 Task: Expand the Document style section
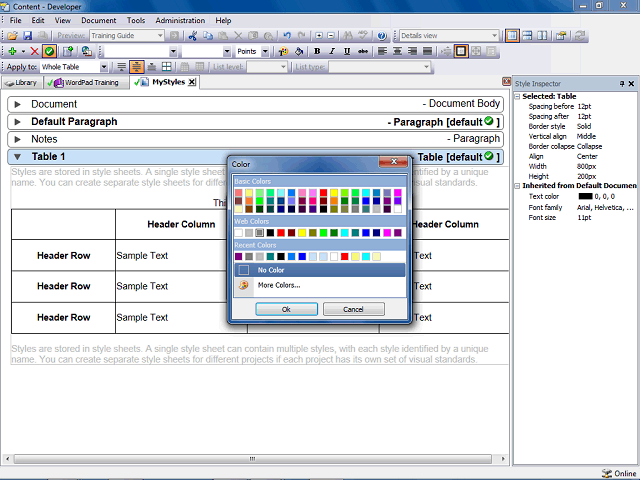(x=18, y=104)
